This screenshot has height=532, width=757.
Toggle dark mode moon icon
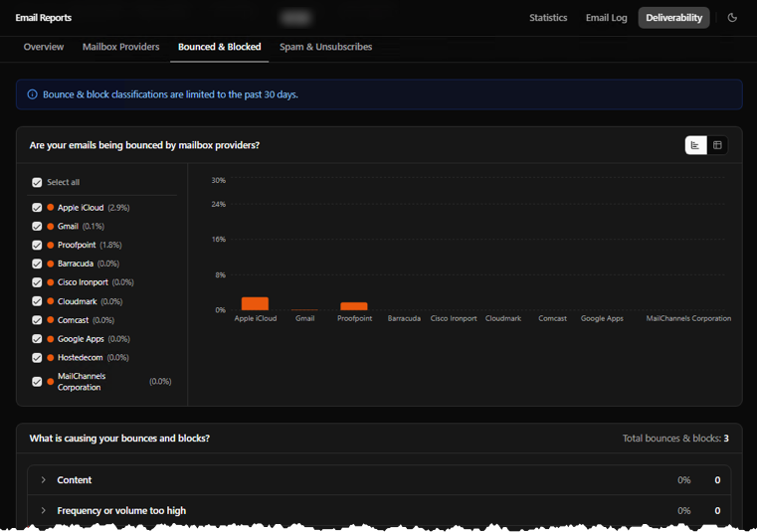click(x=732, y=18)
